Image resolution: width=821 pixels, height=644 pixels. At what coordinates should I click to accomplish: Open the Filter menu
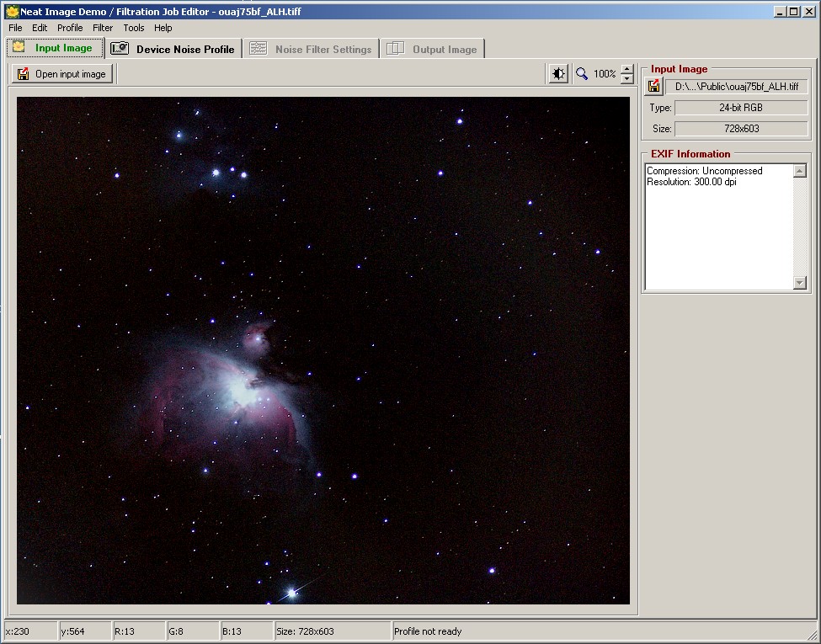pyautogui.click(x=103, y=28)
